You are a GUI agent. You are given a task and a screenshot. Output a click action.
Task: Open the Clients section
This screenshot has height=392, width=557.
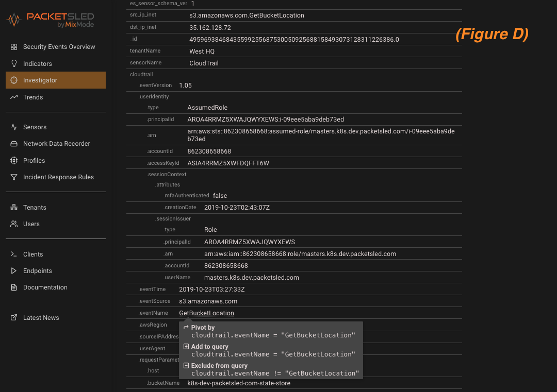pos(32,254)
